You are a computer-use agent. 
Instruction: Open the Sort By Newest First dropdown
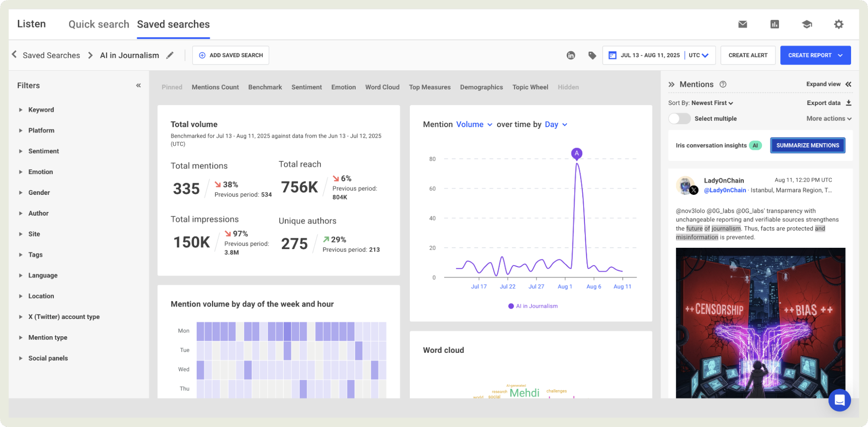(712, 103)
